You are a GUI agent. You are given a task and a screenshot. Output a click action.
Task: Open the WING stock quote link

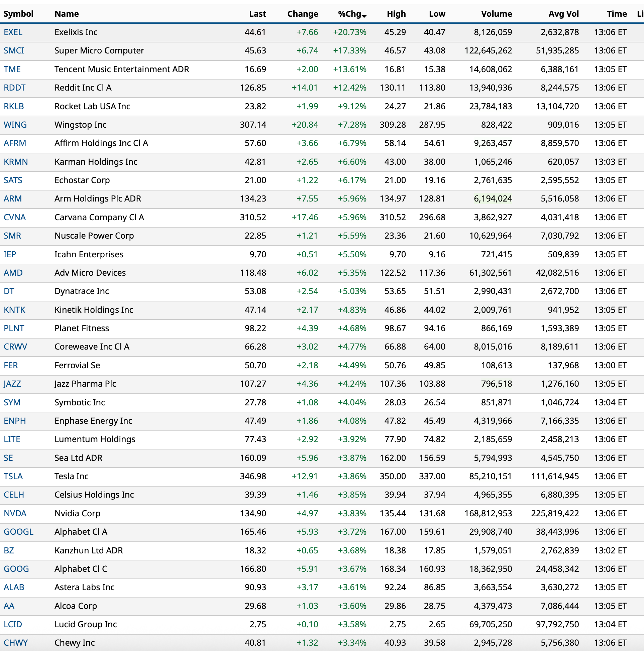[15, 125]
